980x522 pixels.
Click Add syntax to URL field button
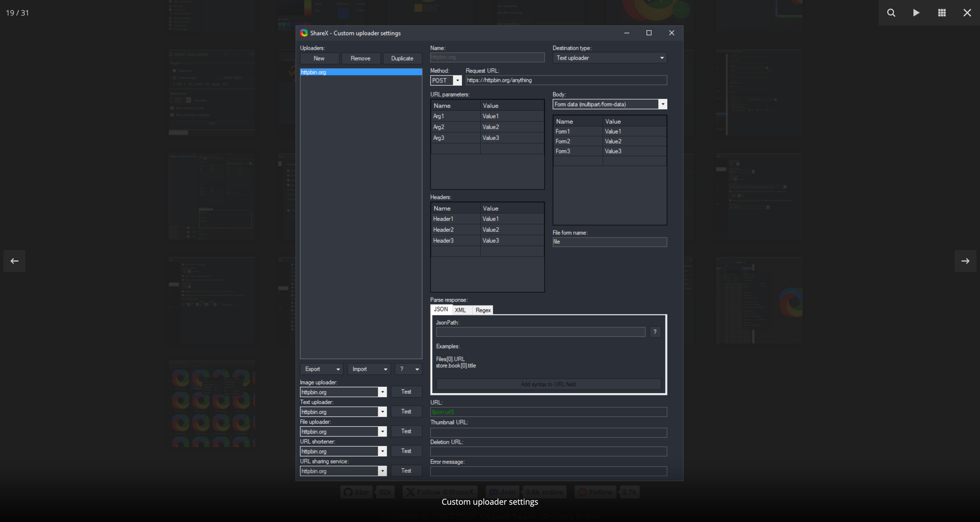click(548, 384)
